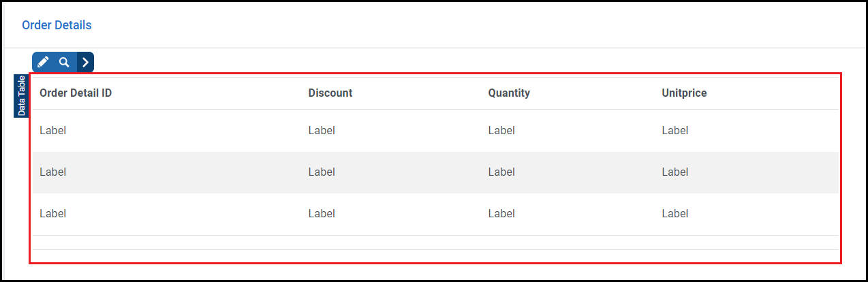The width and height of the screenshot is (868, 282).
Task: Click shaded second-row Label under Order Detail ID
Action: coord(53,172)
